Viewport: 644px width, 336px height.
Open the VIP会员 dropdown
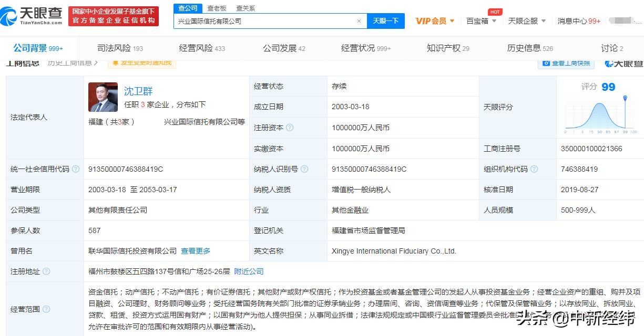(435, 21)
